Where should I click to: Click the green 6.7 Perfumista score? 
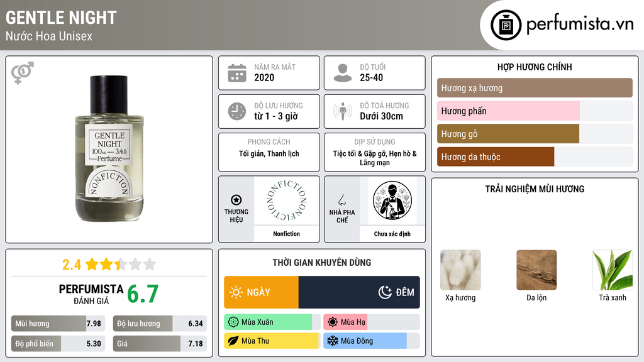point(143,294)
